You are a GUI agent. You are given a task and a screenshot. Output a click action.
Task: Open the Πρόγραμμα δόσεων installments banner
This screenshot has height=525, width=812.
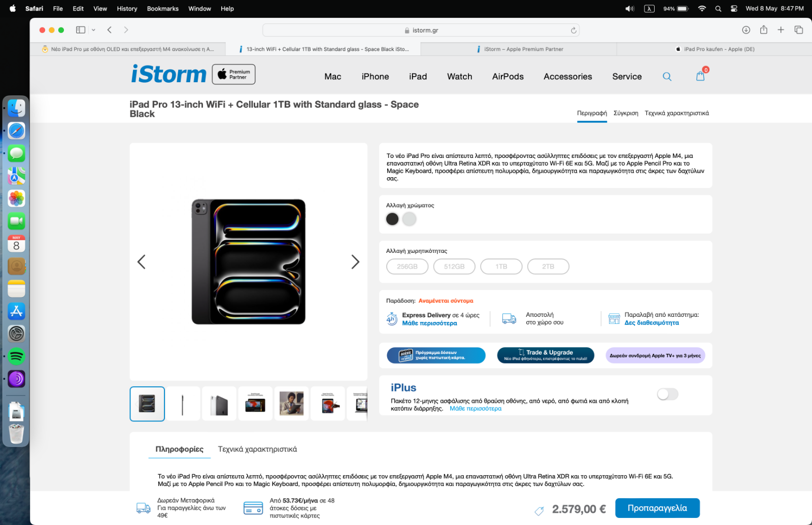(x=436, y=355)
